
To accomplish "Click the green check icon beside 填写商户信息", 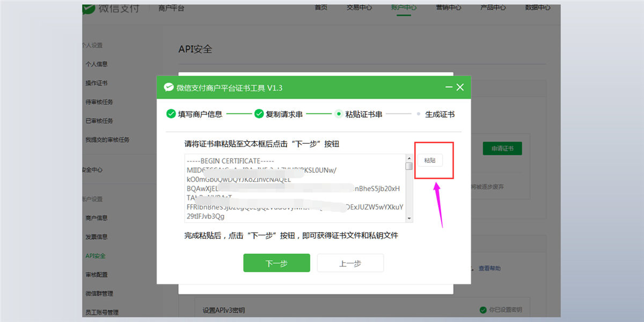I will (171, 114).
